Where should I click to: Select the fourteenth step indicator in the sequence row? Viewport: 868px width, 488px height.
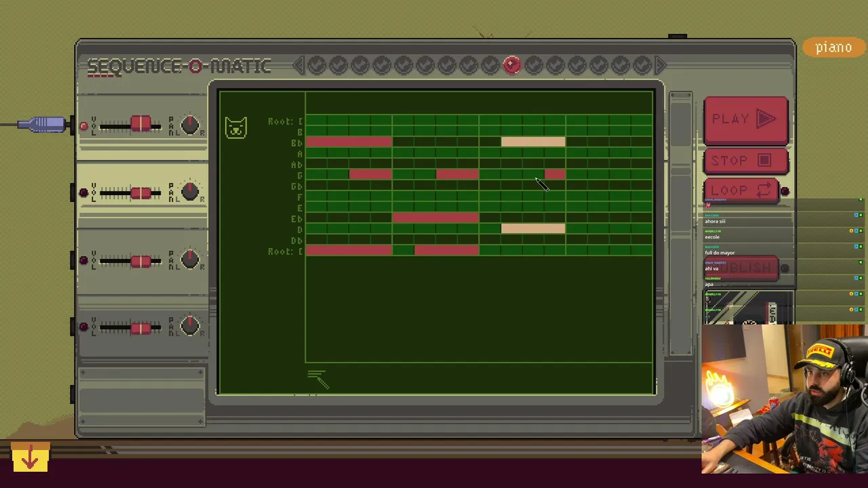click(x=599, y=65)
